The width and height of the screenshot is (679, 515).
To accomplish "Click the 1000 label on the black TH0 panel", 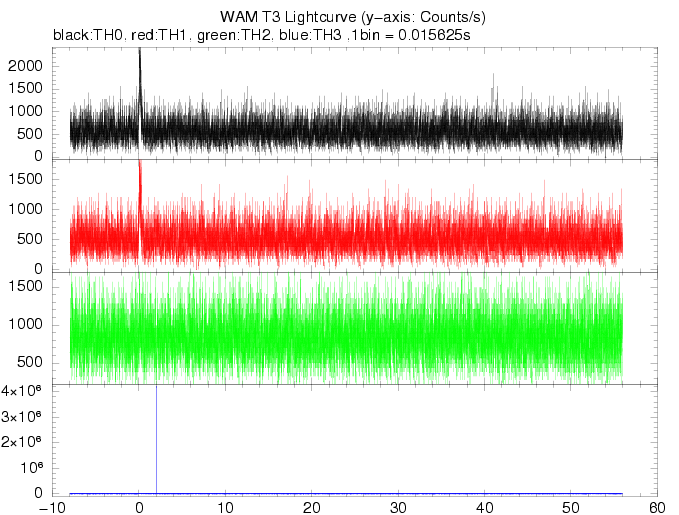I will tap(26, 111).
